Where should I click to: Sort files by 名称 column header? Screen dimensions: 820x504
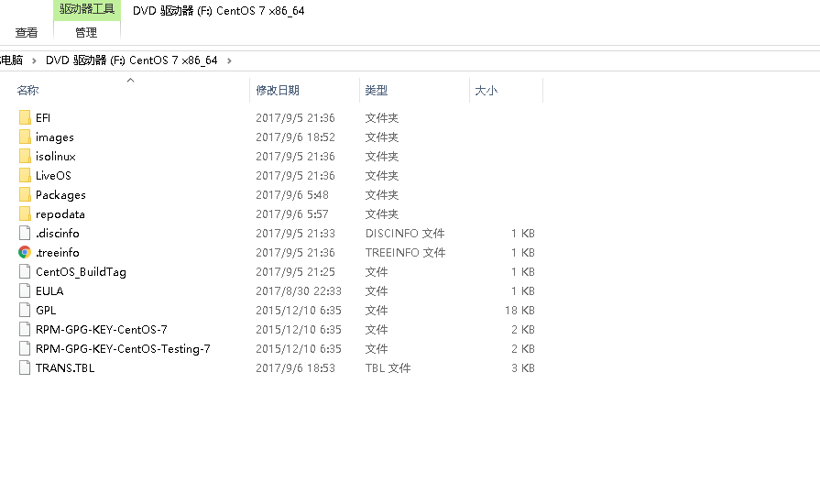point(27,91)
